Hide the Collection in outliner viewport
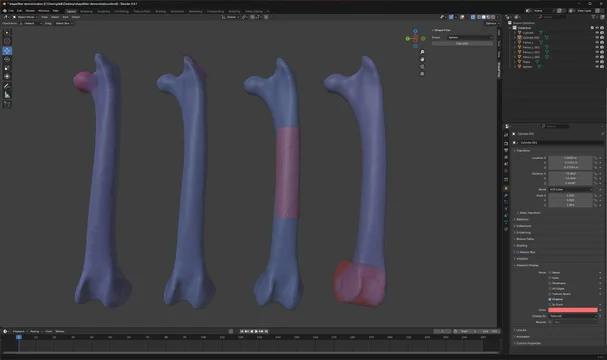This screenshot has height=360, width=607. 597,28
